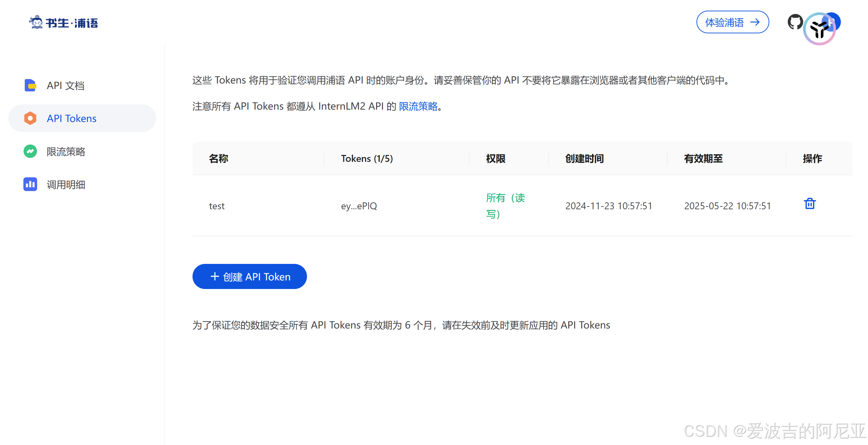
Task: Click the API 文档 document icon
Action: 30,85
